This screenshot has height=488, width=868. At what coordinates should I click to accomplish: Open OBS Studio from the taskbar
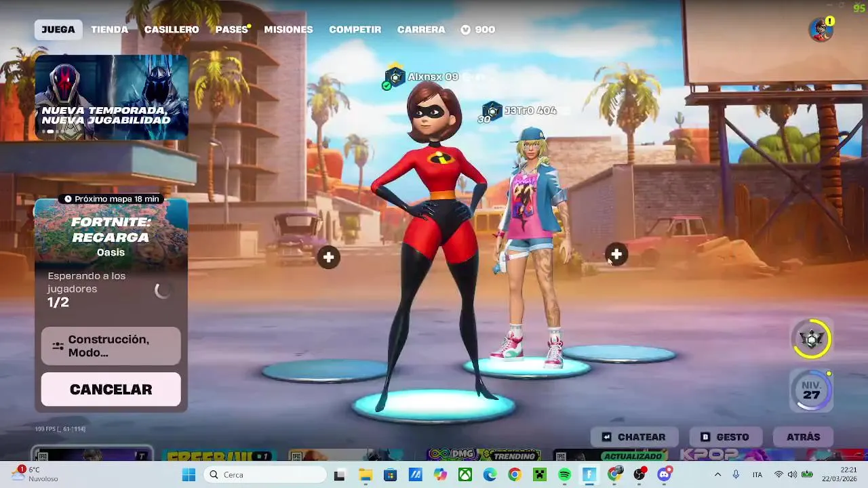point(639,474)
